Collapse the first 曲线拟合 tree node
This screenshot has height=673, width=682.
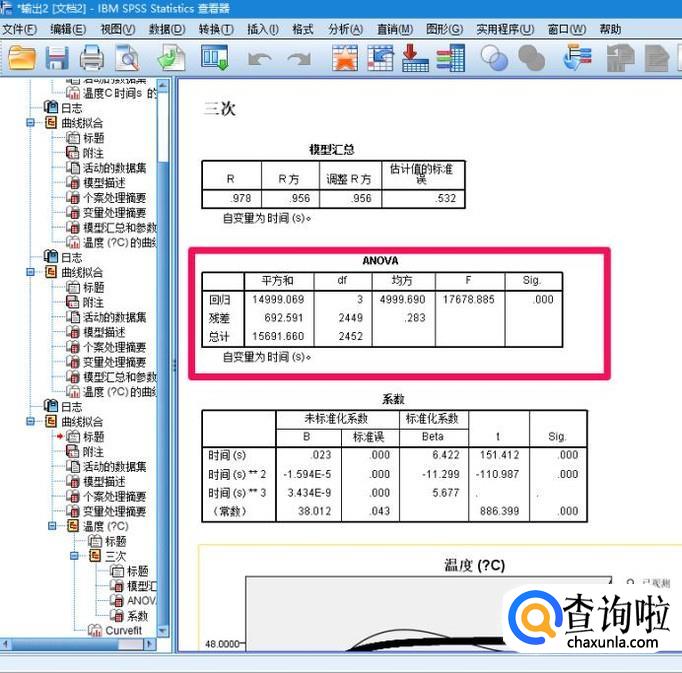point(30,123)
